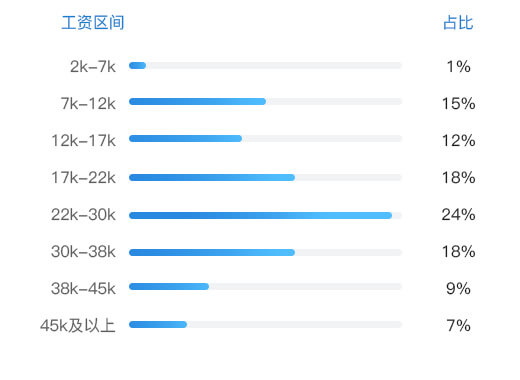Select the 7k-12k salary range label

pyautogui.click(x=88, y=103)
